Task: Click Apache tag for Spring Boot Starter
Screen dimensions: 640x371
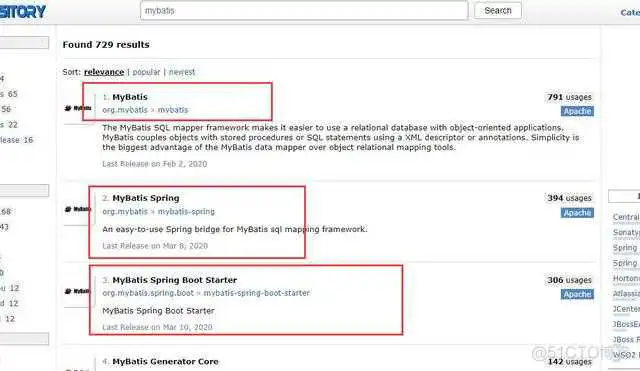Action: coord(577,294)
